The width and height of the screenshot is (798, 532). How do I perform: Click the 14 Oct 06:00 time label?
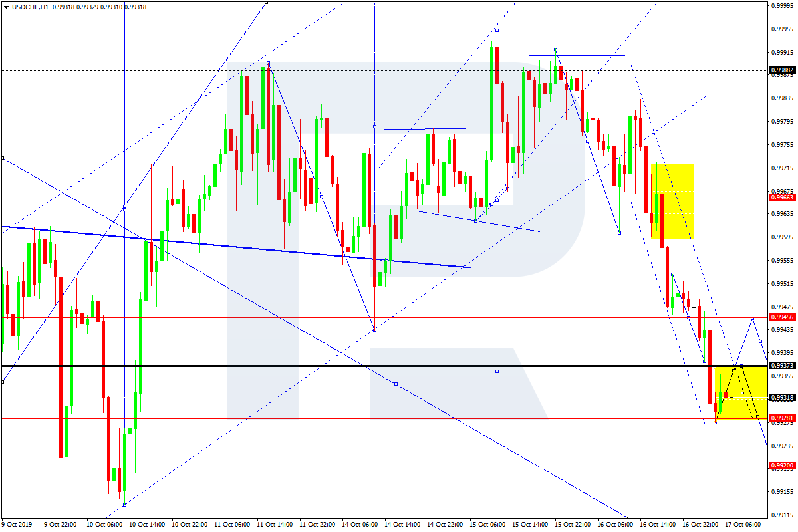coord(358,525)
